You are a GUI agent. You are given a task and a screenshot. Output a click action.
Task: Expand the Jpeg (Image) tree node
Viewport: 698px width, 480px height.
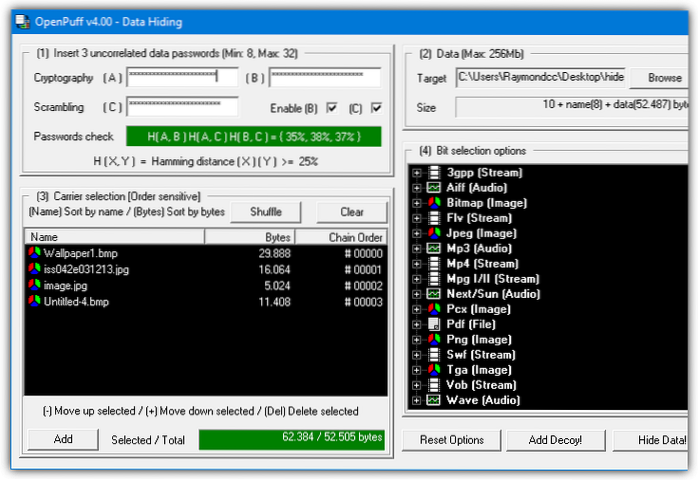(x=417, y=234)
